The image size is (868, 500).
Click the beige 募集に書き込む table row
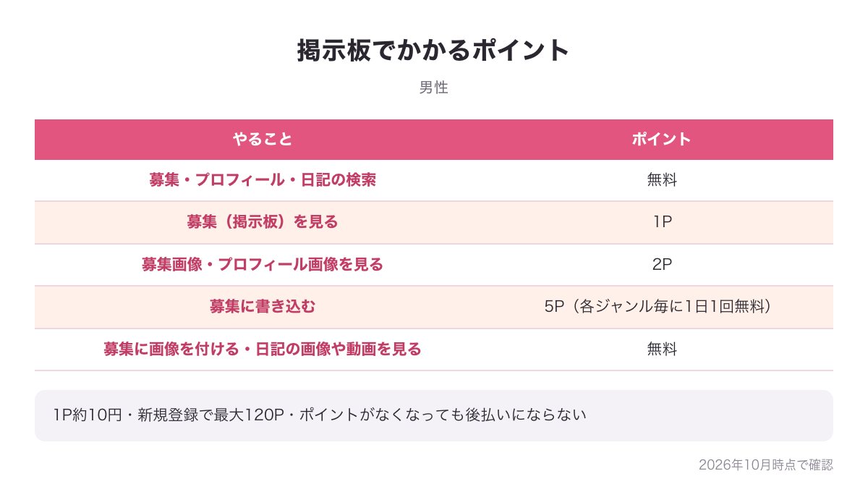point(434,307)
